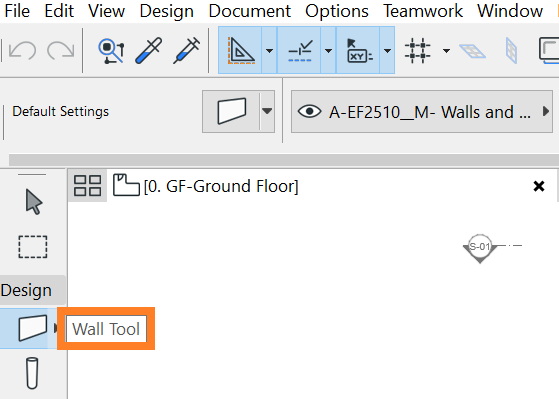Activate the Marquee tool
Screen dimensions: 559x399
click(x=33, y=246)
